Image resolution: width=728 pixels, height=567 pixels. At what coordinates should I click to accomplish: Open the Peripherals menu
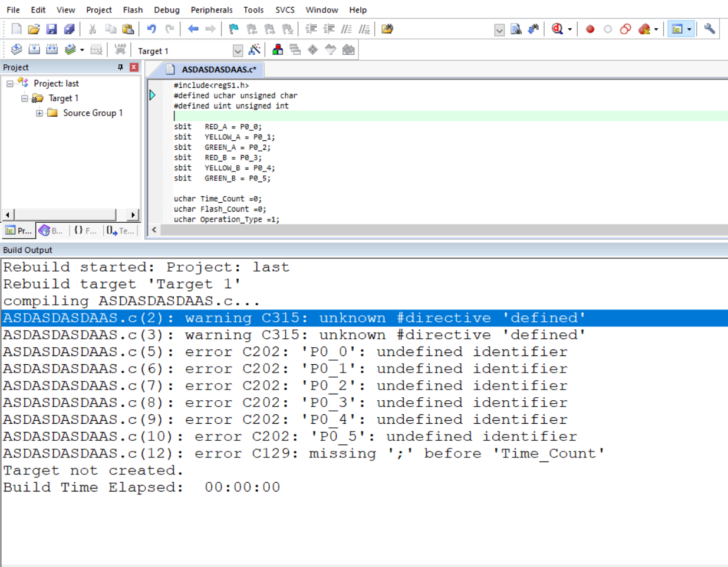point(212,10)
